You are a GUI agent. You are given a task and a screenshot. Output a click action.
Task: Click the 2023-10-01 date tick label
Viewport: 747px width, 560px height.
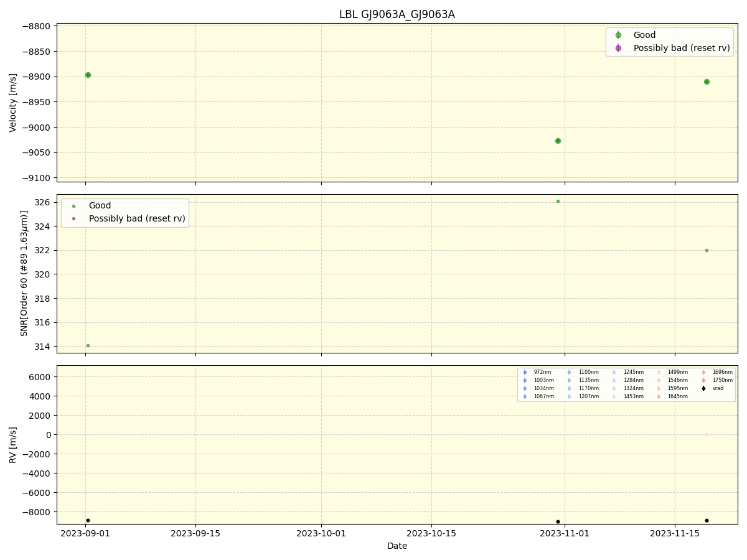tap(321, 533)
